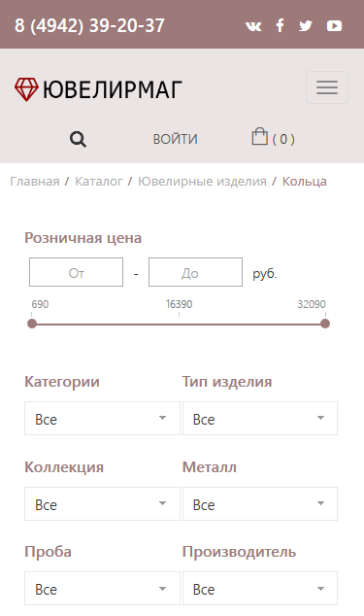
Task: Click the maximum price slider handle
Action: coord(325,324)
